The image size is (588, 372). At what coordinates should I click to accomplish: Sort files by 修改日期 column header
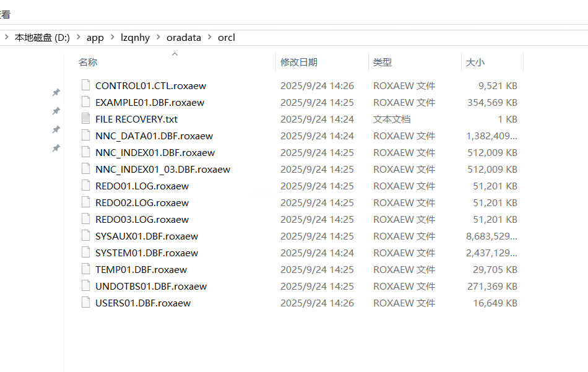pos(299,63)
